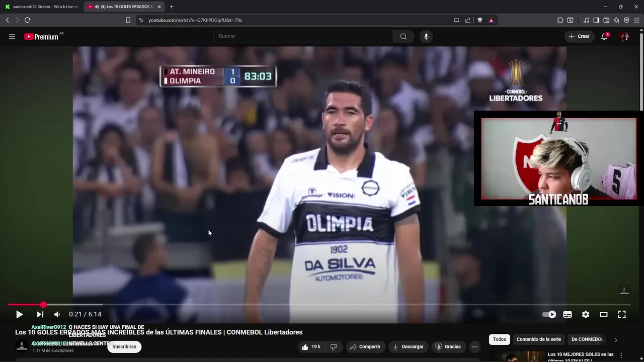Select the De CONMEBOL chip
The height and width of the screenshot is (362, 644).
click(x=587, y=339)
